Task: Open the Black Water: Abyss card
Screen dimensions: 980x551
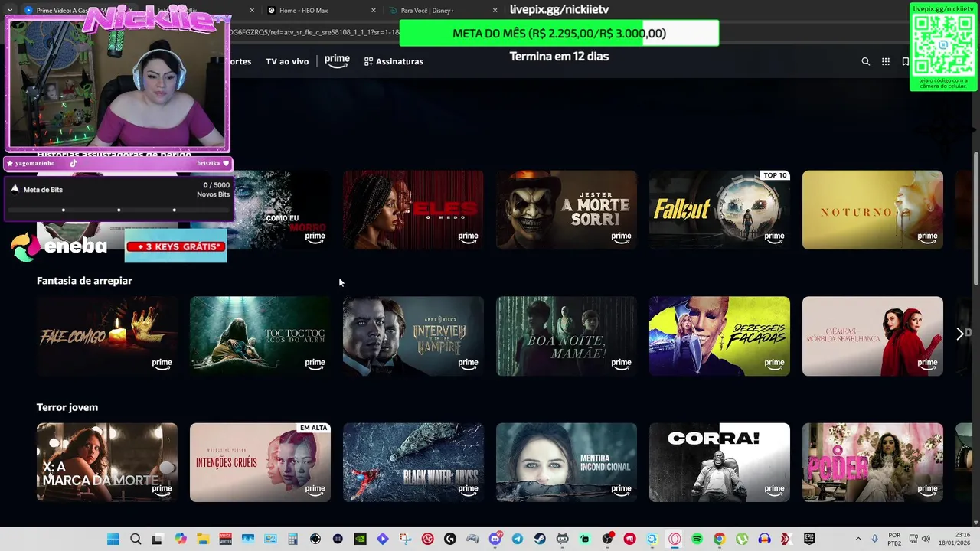Action: pyautogui.click(x=413, y=462)
